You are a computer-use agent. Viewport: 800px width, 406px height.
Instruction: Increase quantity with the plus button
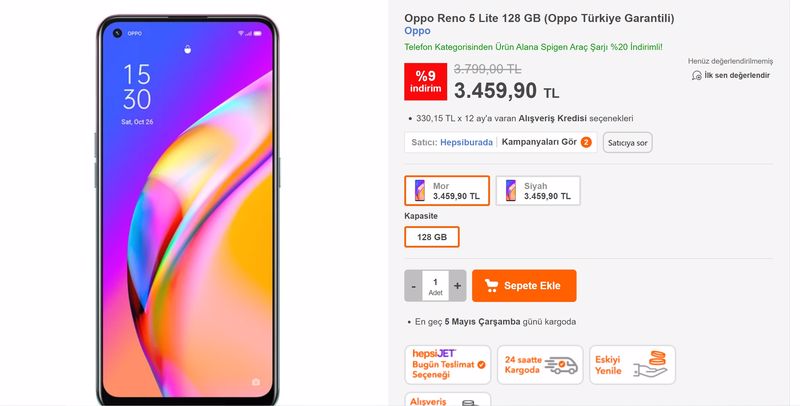point(457,286)
